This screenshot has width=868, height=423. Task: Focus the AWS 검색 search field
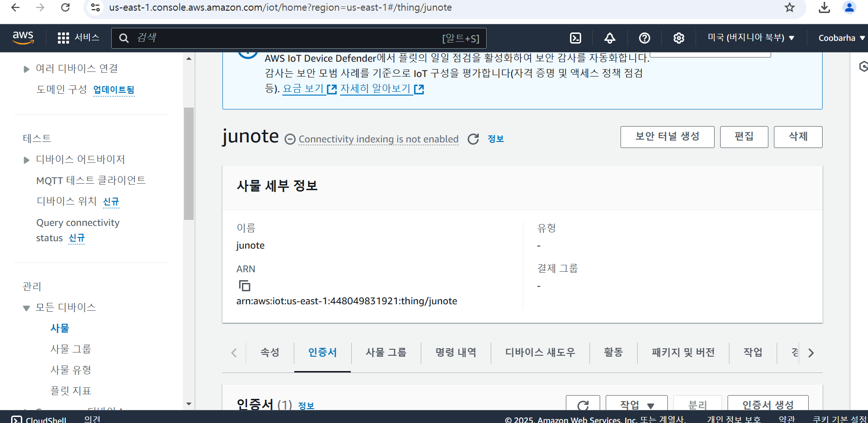click(298, 38)
